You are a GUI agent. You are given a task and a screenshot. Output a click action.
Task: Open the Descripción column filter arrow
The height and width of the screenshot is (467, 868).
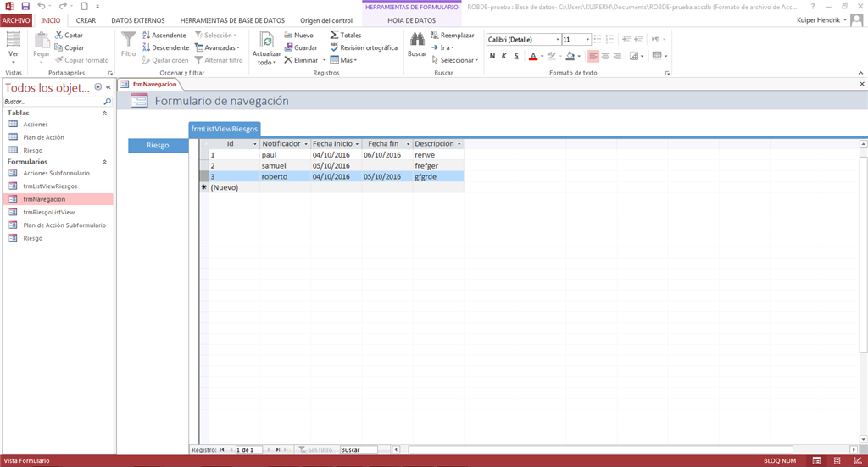(x=459, y=144)
